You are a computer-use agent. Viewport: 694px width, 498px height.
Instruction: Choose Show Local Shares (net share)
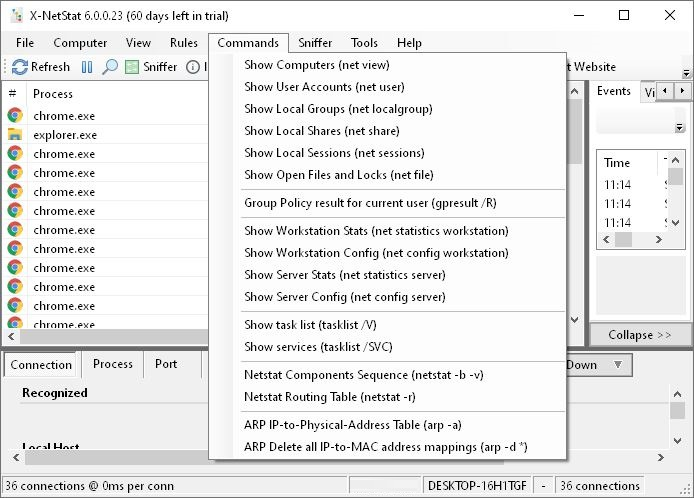[387, 131]
